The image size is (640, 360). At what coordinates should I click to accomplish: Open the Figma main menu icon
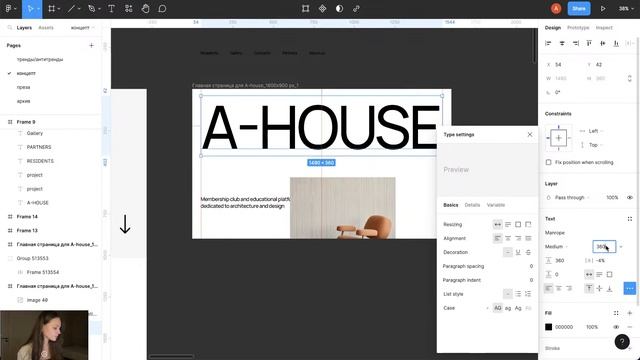9,9
